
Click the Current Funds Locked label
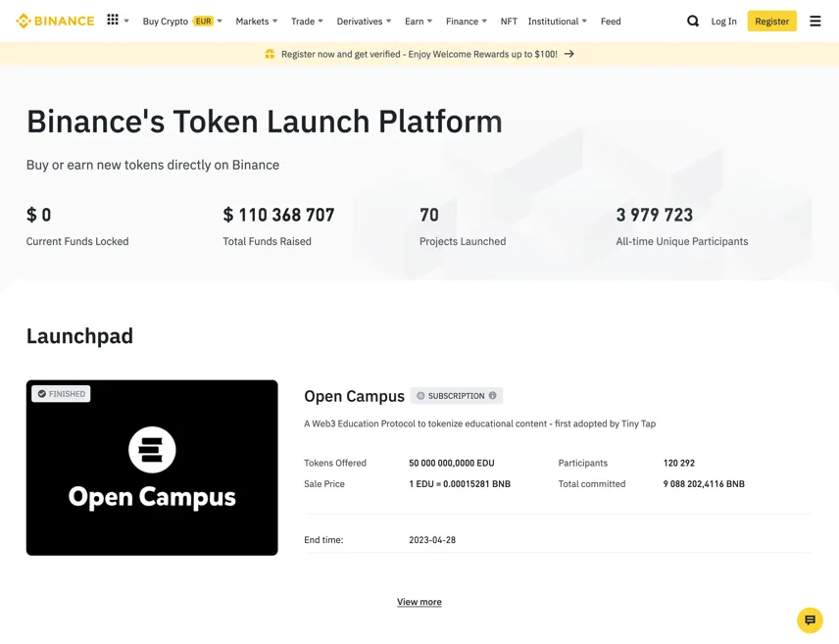click(x=77, y=241)
